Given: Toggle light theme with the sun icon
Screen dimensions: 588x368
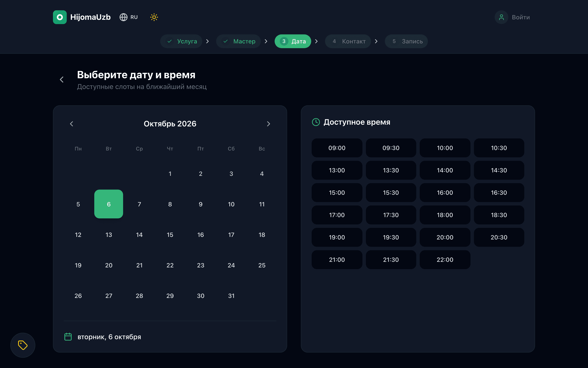Looking at the screenshot, I should point(154,17).
